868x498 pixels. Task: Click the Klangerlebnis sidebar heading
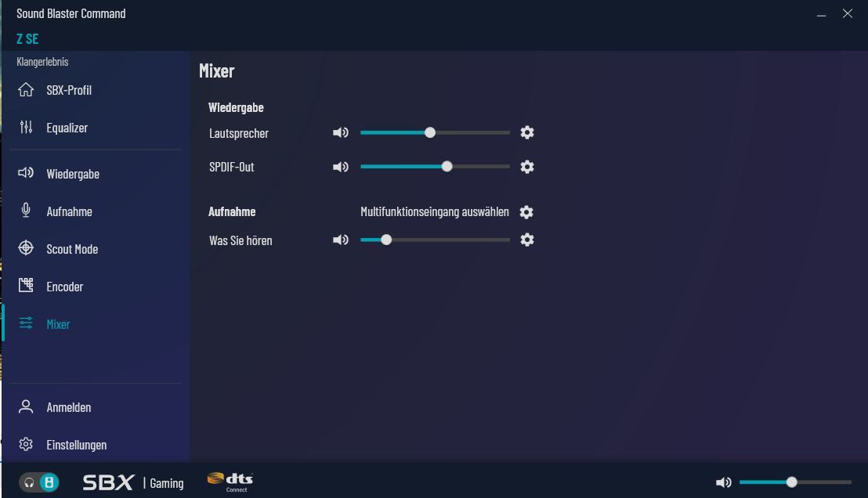point(42,61)
